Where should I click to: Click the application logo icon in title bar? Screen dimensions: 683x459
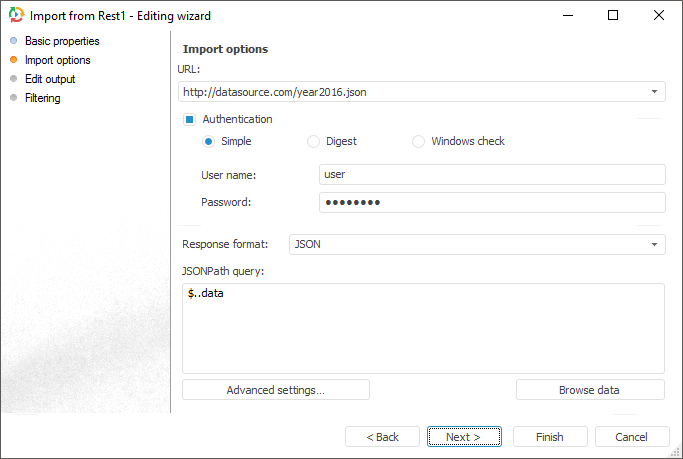pos(15,15)
